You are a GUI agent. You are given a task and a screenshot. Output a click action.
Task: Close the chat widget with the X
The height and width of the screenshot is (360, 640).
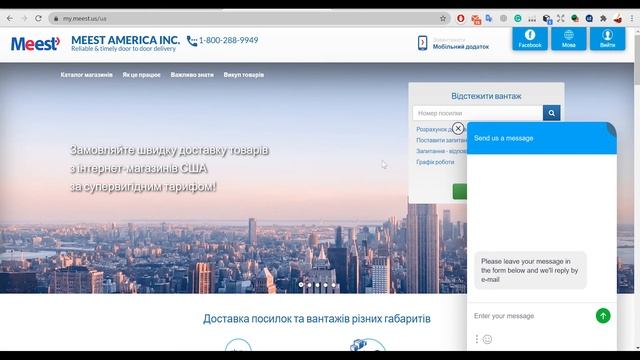(x=458, y=128)
